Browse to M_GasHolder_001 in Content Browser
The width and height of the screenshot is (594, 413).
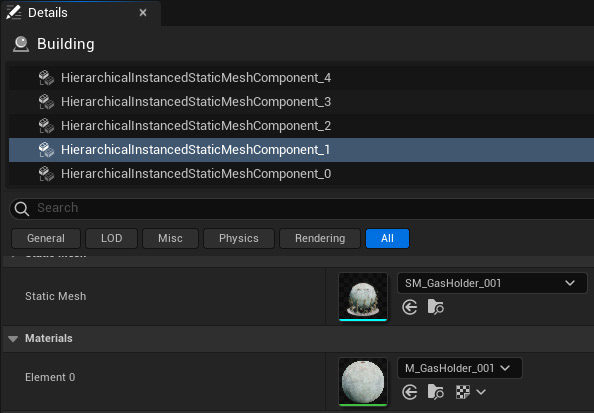click(436, 392)
